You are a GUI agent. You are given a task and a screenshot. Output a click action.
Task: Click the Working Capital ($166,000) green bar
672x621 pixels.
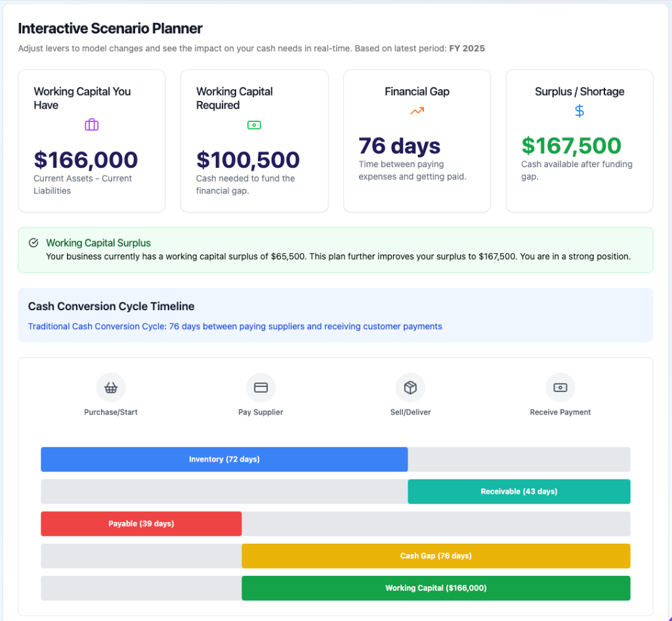click(x=436, y=588)
